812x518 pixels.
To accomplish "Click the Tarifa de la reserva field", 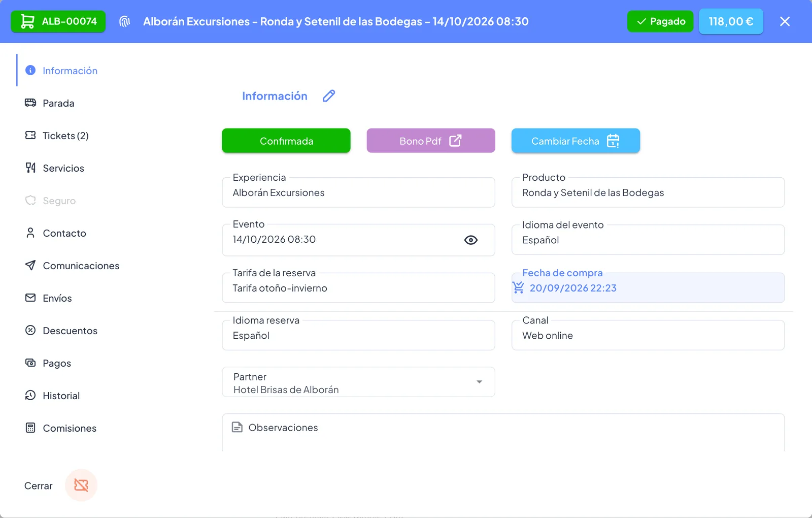I will tap(358, 287).
